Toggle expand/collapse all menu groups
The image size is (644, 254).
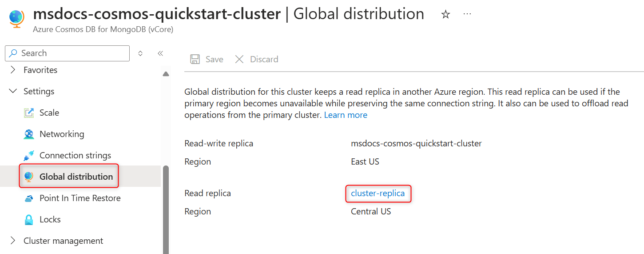(x=140, y=53)
